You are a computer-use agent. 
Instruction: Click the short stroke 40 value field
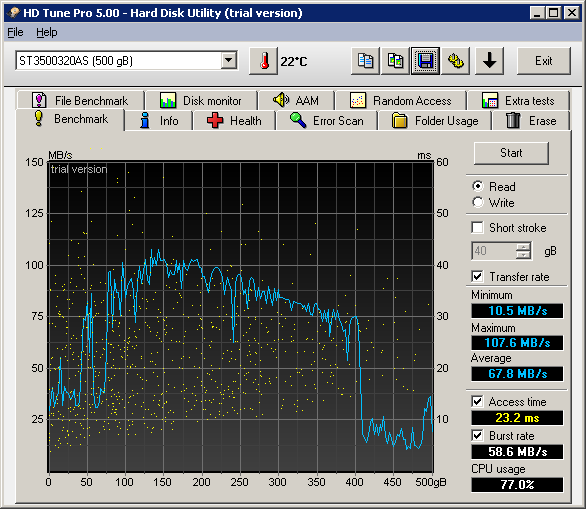pos(494,251)
